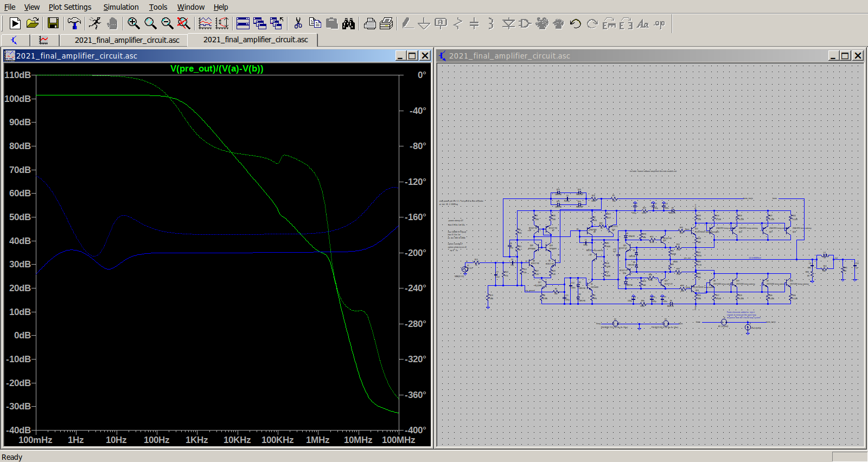Screen dimensions: 868x462
Task: Click the 100MHz label on the frequency axis
Action: pyautogui.click(x=398, y=440)
